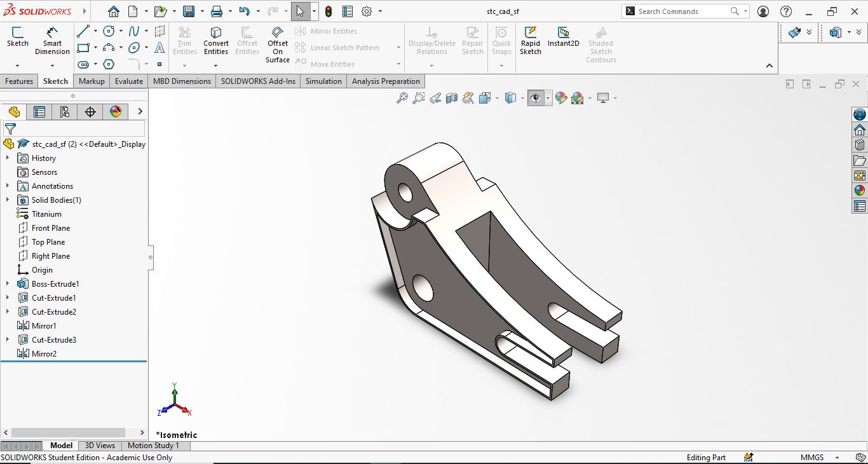Open Edit Appearance color sphere icon
This screenshot has width=868, height=464.
pos(560,98)
